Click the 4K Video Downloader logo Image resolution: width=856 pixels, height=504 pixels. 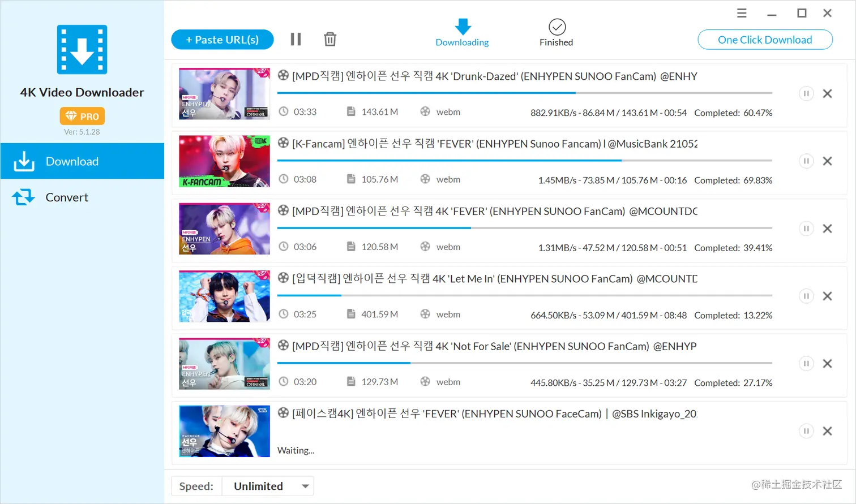(x=82, y=50)
